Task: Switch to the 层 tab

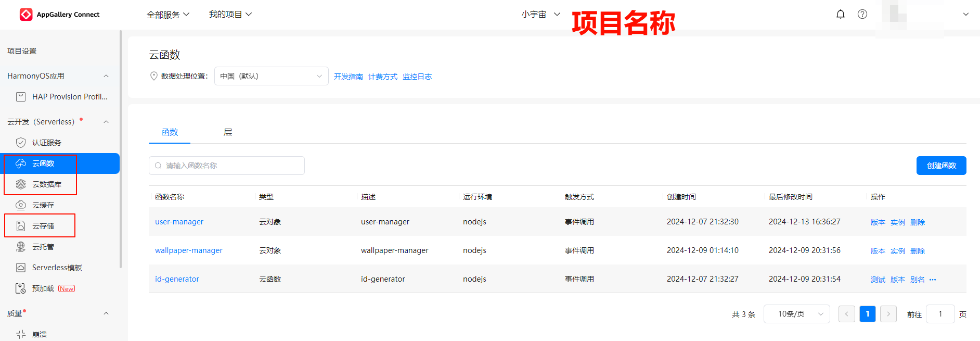Action: pyautogui.click(x=227, y=132)
